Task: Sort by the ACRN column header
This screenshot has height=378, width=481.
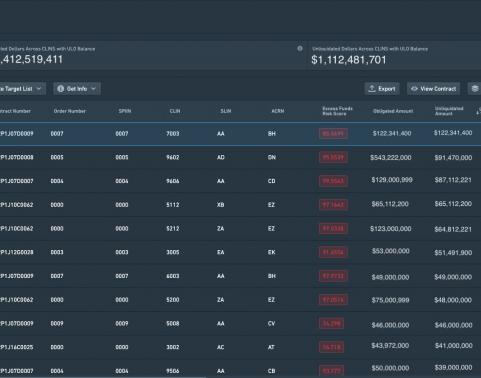Action: (278, 111)
